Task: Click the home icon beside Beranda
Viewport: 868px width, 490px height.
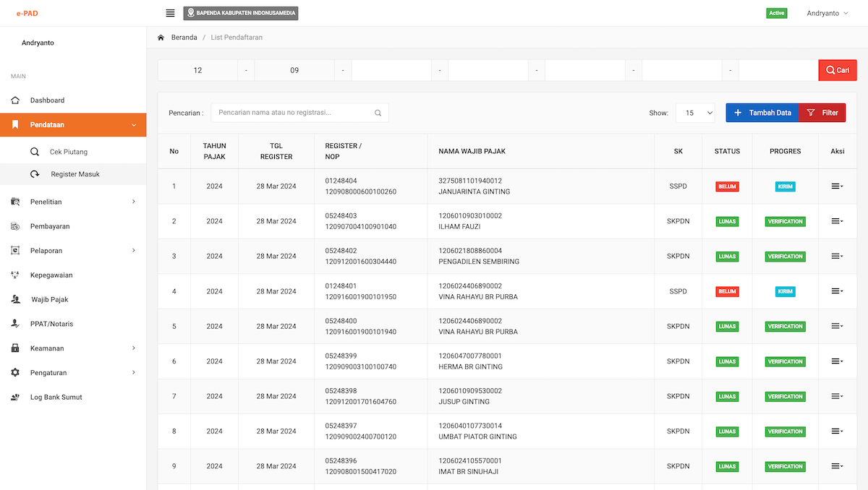Action: tap(161, 38)
